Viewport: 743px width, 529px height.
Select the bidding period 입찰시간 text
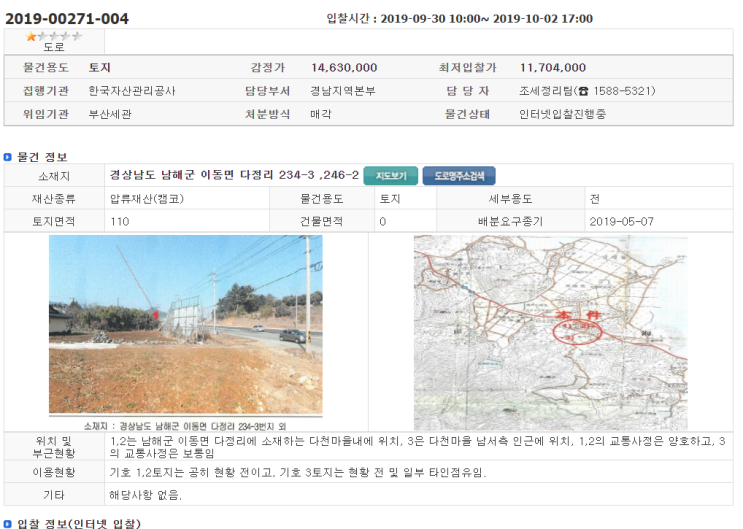click(459, 18)
